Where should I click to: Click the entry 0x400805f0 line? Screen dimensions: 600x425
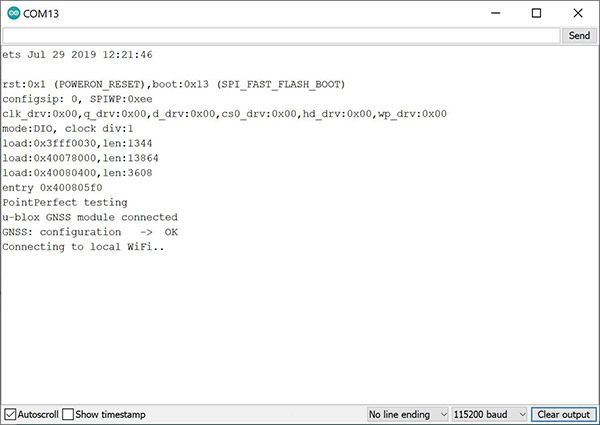52,188
